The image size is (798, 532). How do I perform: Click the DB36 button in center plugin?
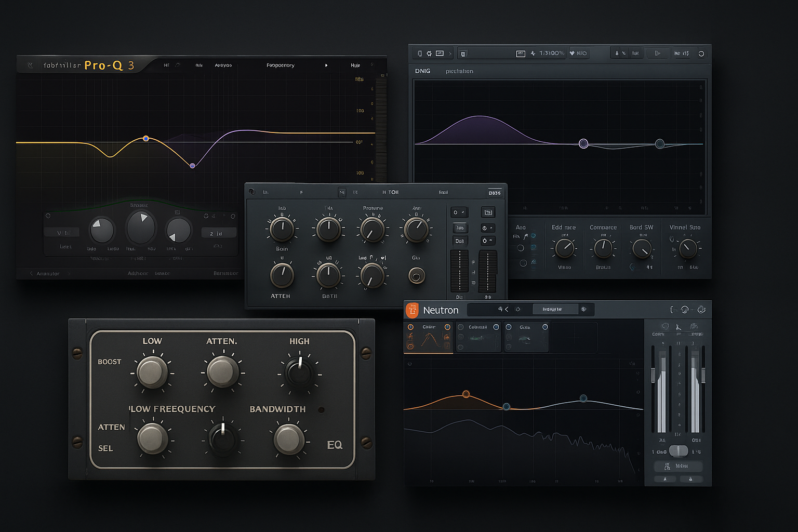pos(495,193)
